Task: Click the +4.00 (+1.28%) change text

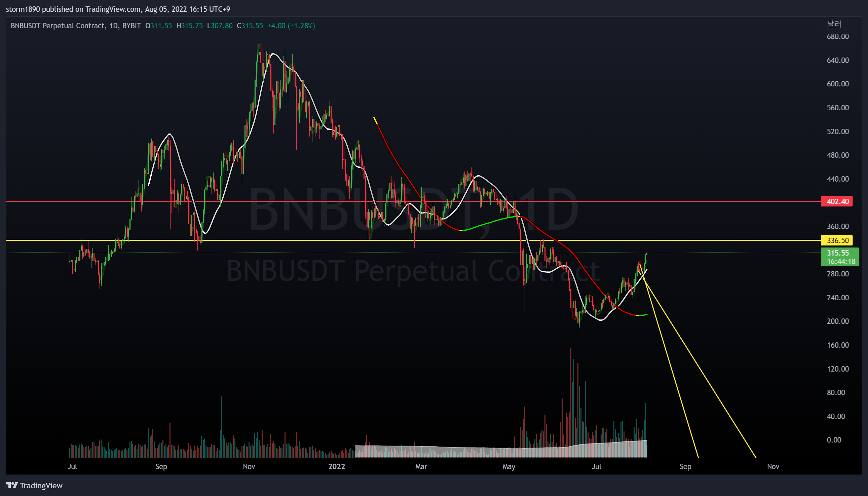Action: pyautogui.click(x=291, y=26)
